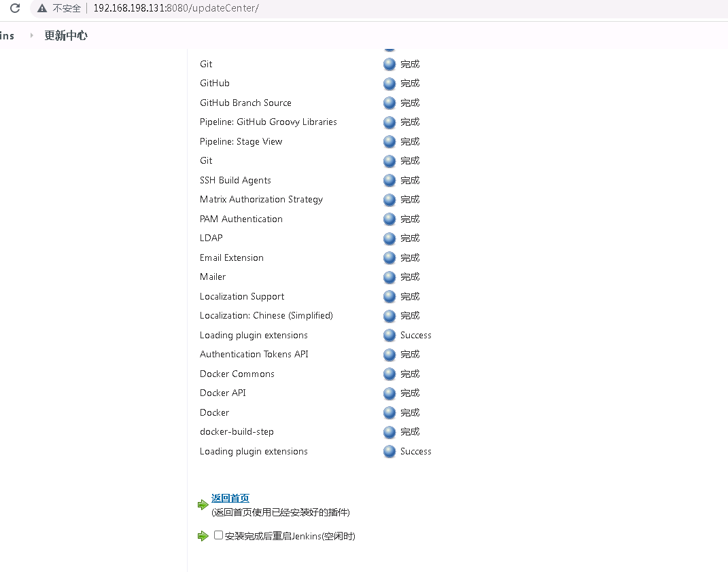Click the Success status above Authentication Tokens API
The width and height of the screenshot is (728, 572).
click(x=415, y=335)
